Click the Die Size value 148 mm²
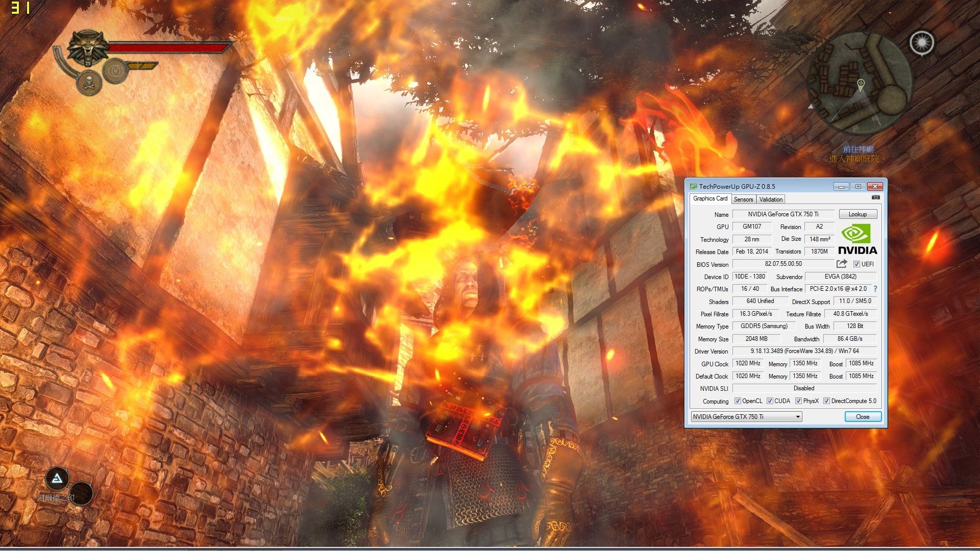980x551 pixels. 819,239
